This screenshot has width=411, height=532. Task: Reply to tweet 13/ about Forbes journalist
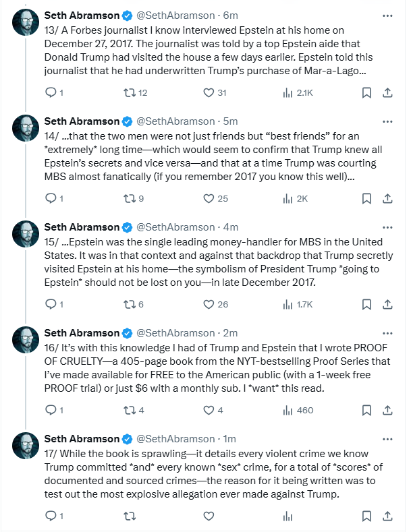pyautogui.click(x=51, y=92)
